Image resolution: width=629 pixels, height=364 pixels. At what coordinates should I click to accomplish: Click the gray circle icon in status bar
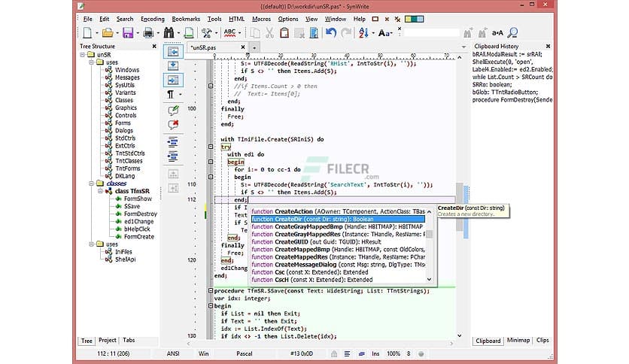[x=421, y=353]
